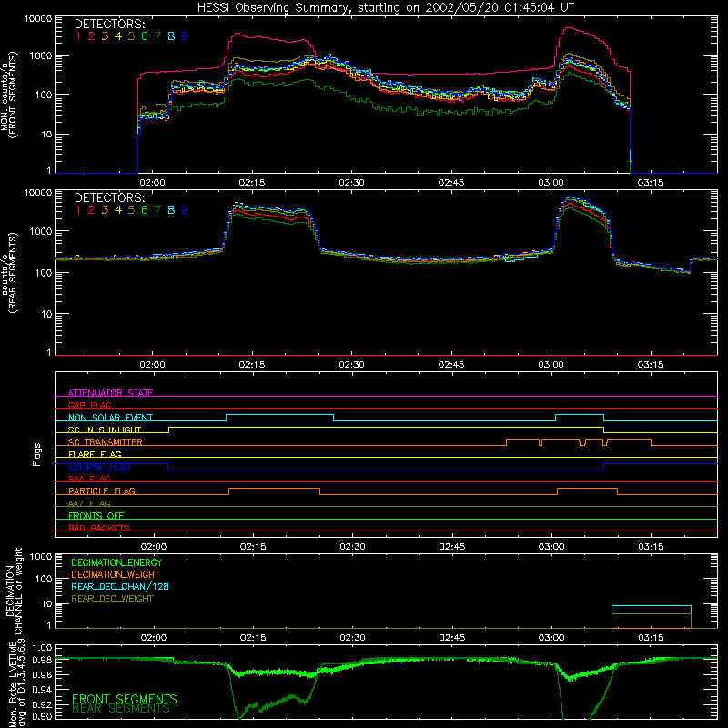Click the REAR_DEC_WEIGHT legend entry

(112, 599)
